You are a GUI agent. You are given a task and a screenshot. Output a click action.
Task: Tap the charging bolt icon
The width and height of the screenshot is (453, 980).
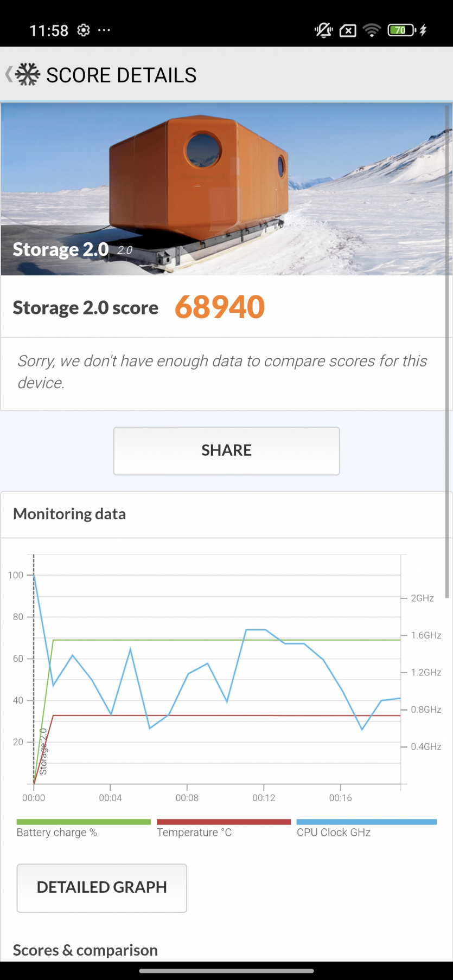[x=423, y=30]
